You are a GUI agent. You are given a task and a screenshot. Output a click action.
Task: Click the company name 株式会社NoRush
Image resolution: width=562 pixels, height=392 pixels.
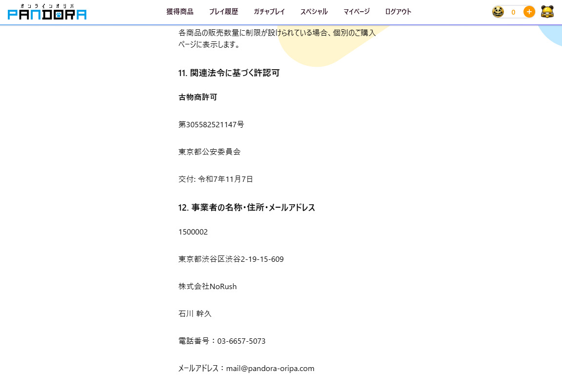pos(207,287)
